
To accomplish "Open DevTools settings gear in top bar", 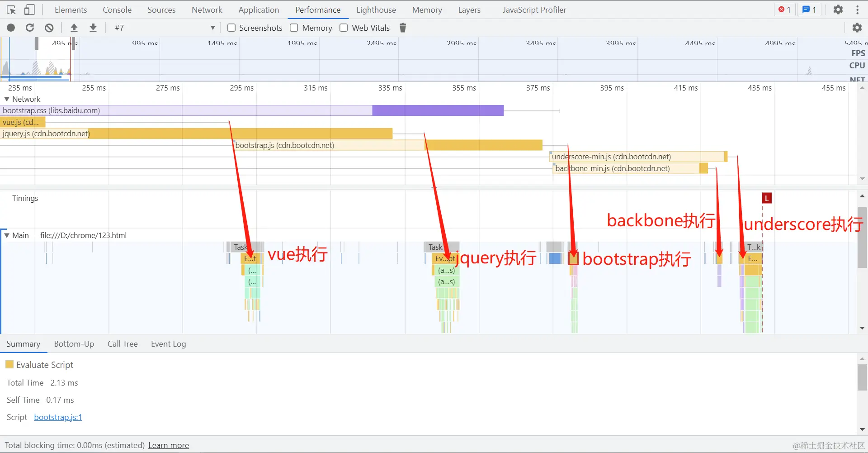I will [x=838, y=10].
